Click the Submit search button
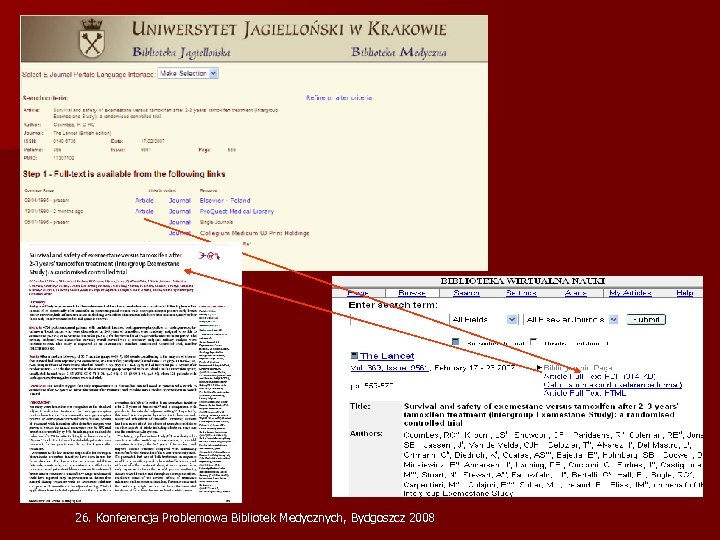This screenshot has height=540, width=720. (x=646, y=320)
